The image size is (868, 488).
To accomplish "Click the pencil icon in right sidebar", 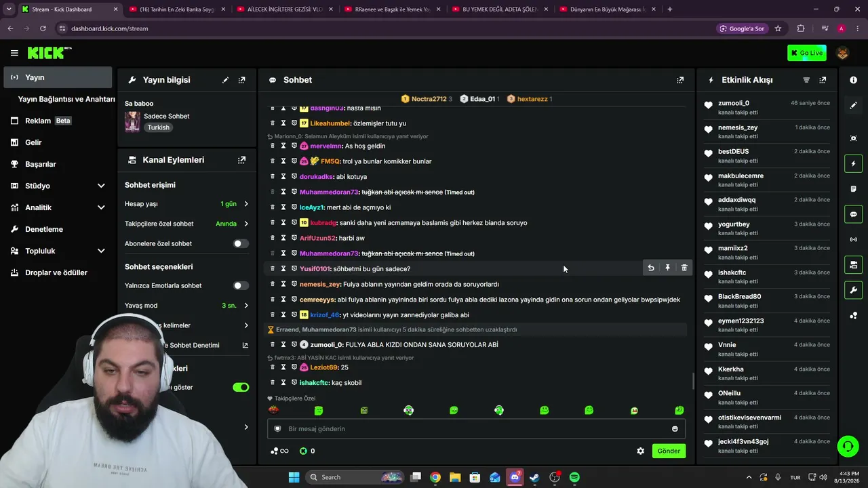I will click(853, 106).
